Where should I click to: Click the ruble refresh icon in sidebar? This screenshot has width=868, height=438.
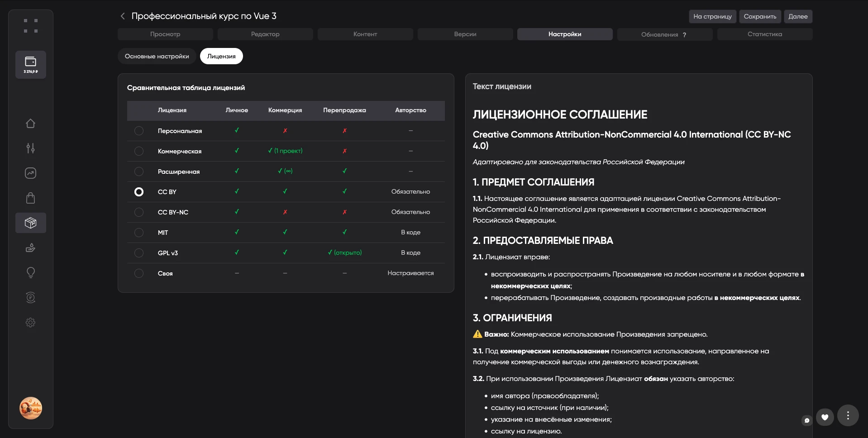tap(30, 297)
